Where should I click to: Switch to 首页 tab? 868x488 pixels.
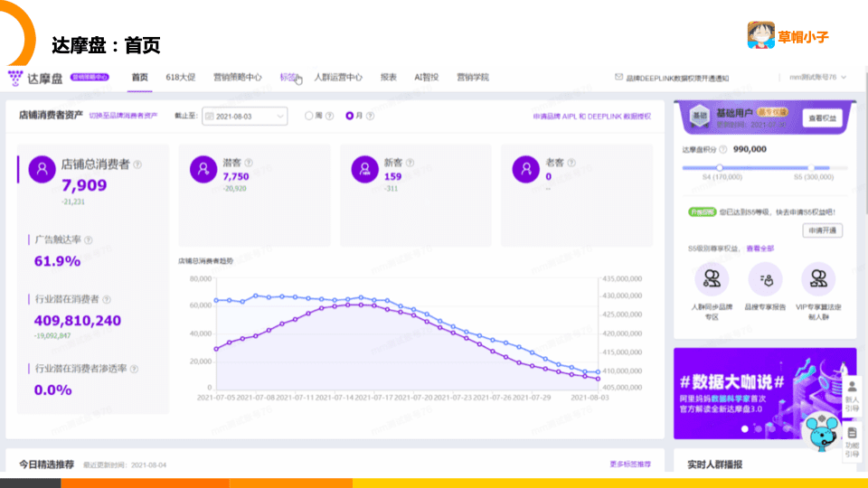139,78
